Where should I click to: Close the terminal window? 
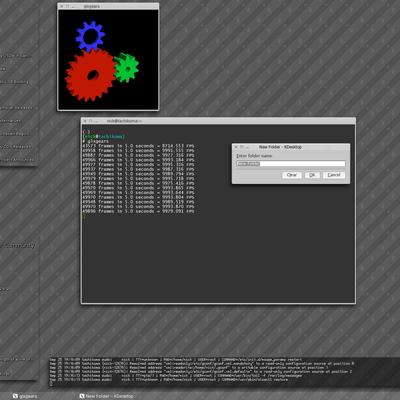tap(85, 121)
